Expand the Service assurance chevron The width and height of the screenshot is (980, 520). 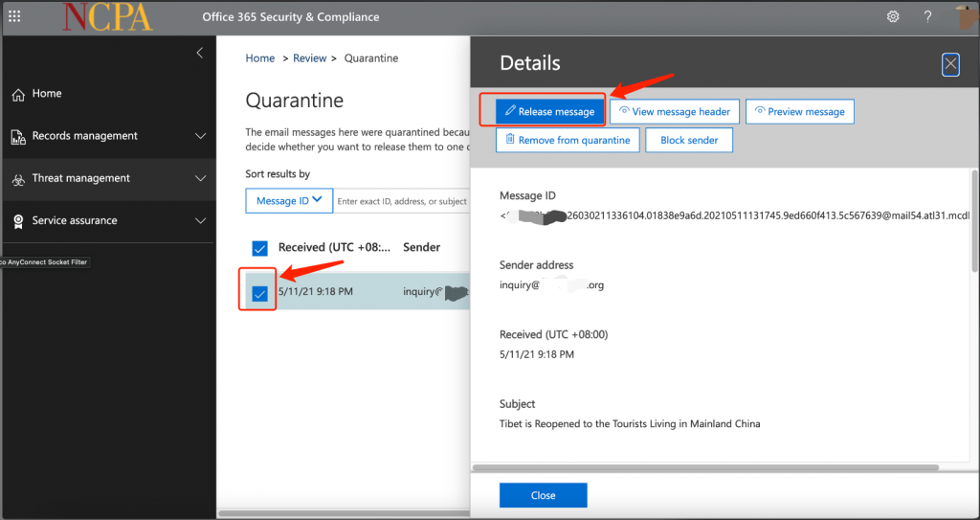pos(200,221)
